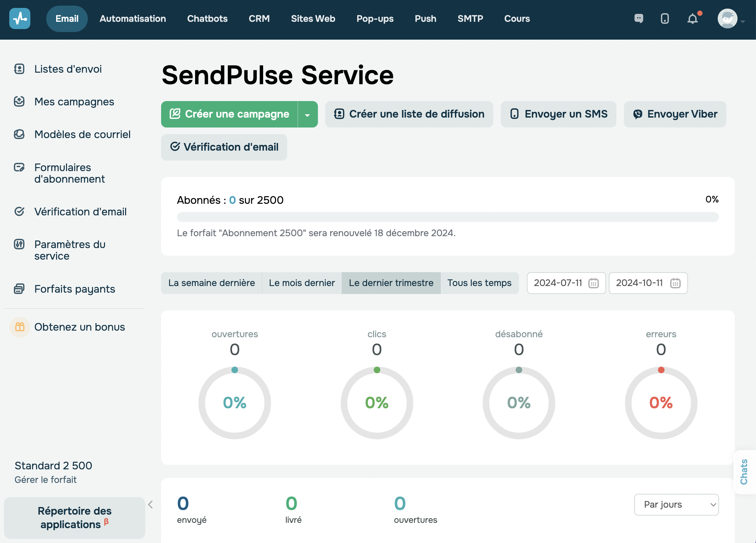756x543 pixels.
Task: Click Obtenez un bonus link
Action: (80, 327)
